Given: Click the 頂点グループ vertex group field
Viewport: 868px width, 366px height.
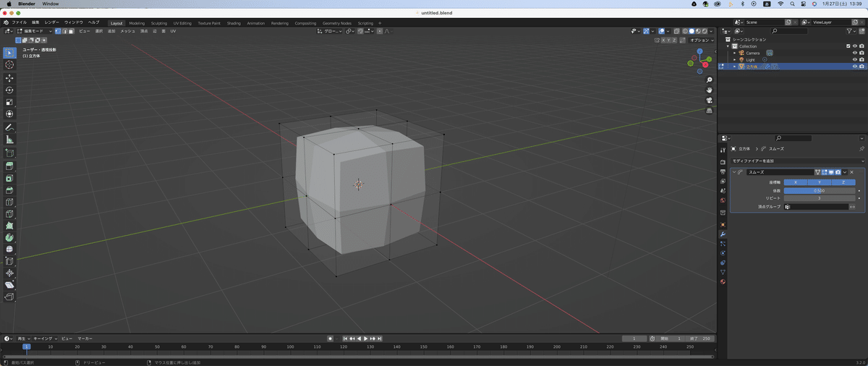Looking at the screenshot, I should [x=815, y=207].
